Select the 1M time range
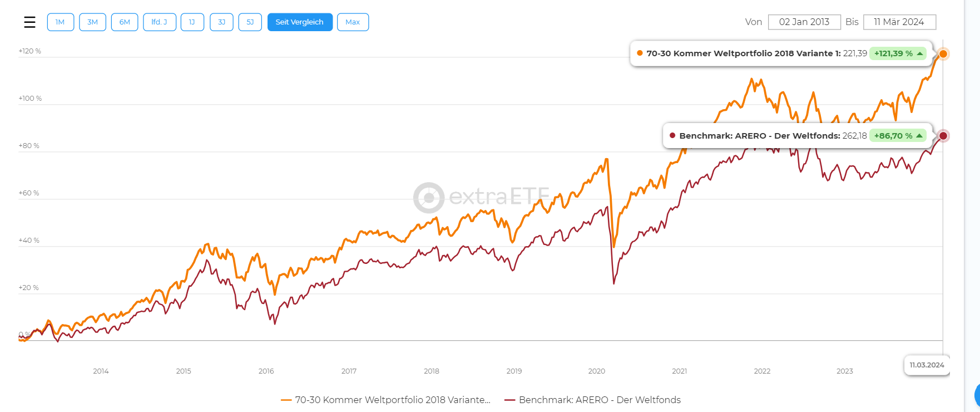 click(61, 22)
